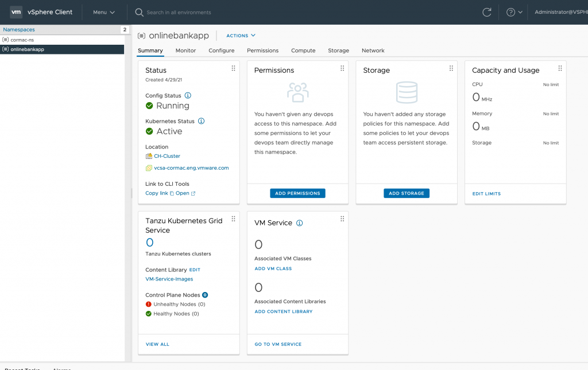
Task: Open the CH-Cluster location link
Action: click(x=167, y=156)
